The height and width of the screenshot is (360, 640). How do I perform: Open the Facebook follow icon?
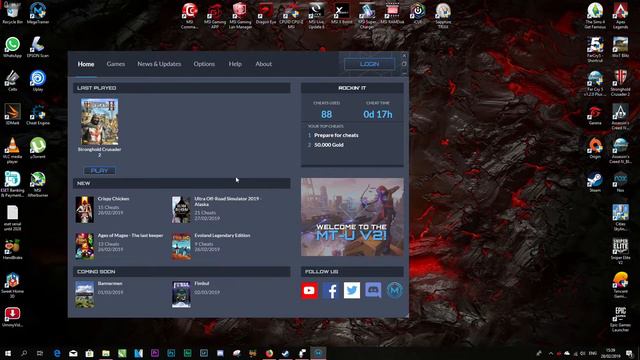click(x=331, y=290)
